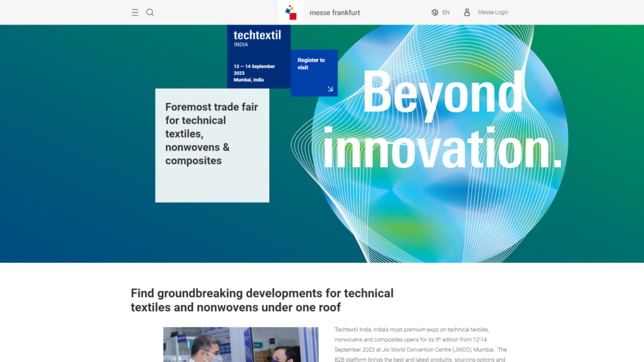Select the EN language option
The image size is (644, 362).
[446, 13]
